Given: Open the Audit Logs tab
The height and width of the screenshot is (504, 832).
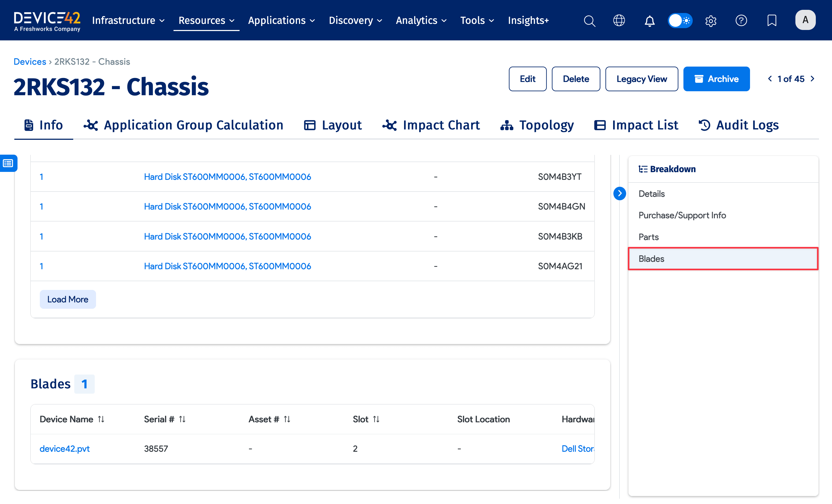Looking at the screenshot, I should point(738,125).
